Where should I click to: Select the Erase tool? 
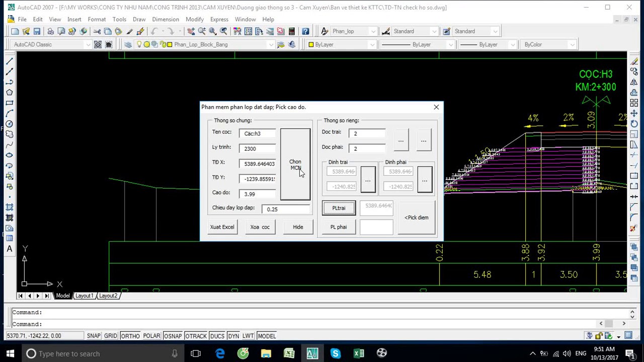coord(634,61)
